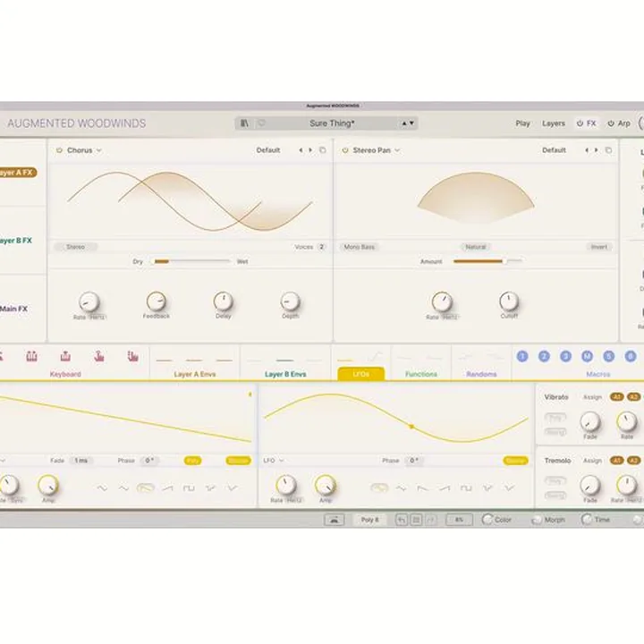Step through presets with up/down arrows

click(x=408, y=123)
